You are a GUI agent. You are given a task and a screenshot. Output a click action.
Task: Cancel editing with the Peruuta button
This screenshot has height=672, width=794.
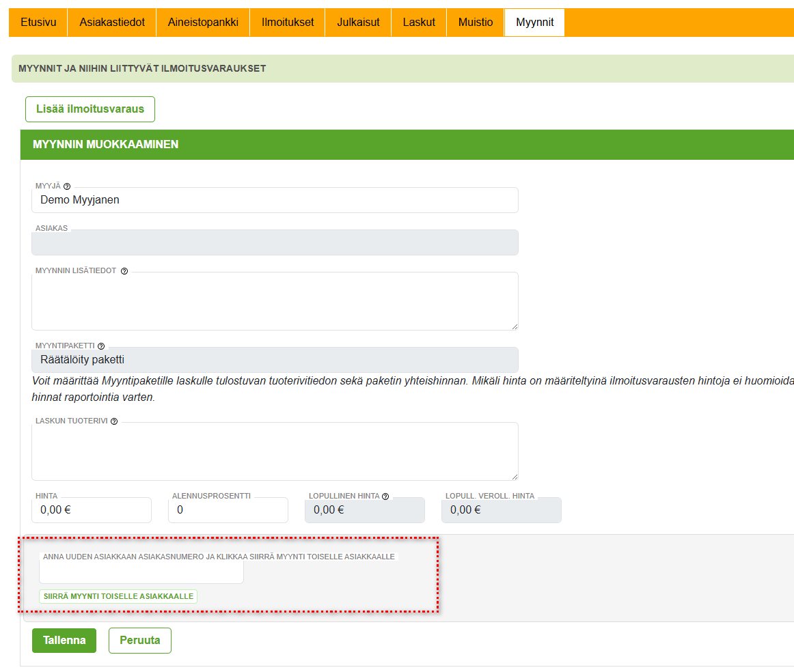point(140,641)
